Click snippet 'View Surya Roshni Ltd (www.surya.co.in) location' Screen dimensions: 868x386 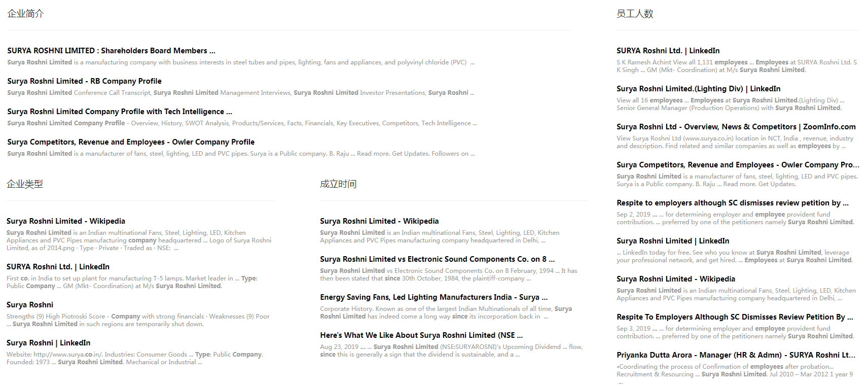(735, 142)
